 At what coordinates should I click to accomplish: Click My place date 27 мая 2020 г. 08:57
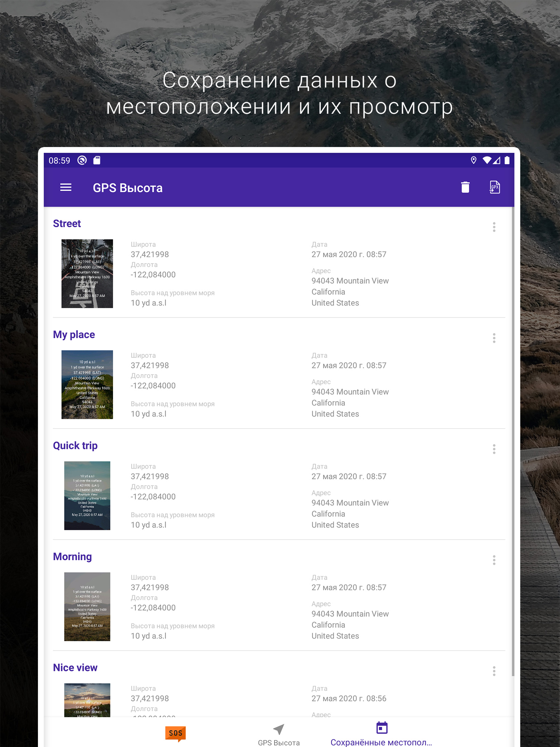[x=349, y=365]
